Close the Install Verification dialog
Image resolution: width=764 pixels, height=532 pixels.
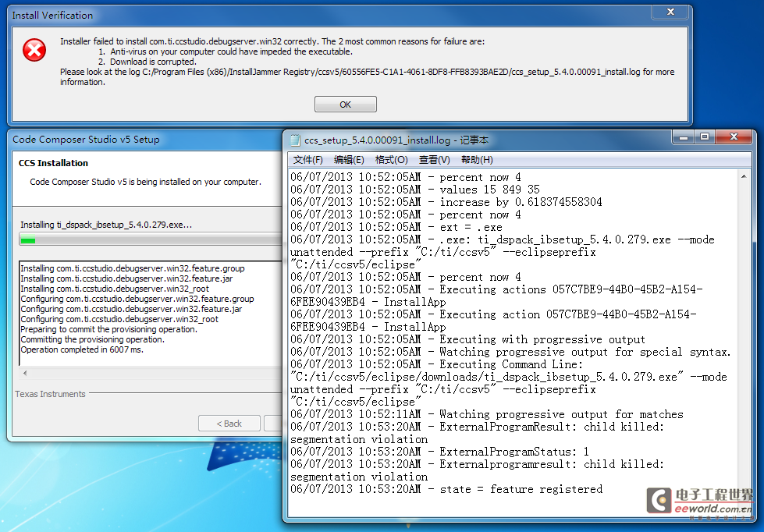click(670, 12)
